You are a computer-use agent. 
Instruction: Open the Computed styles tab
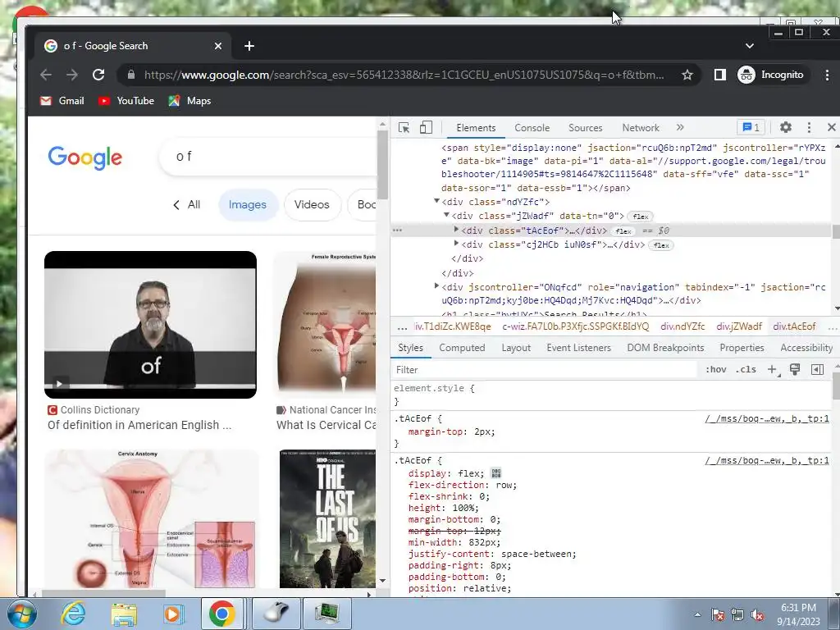coord(462,348)
